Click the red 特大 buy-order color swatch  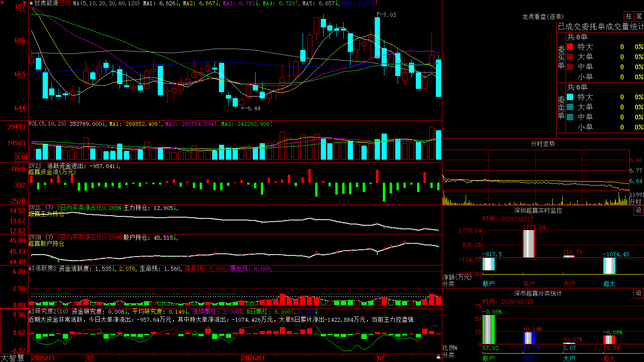pyautogui.click(x=570, y=47)
